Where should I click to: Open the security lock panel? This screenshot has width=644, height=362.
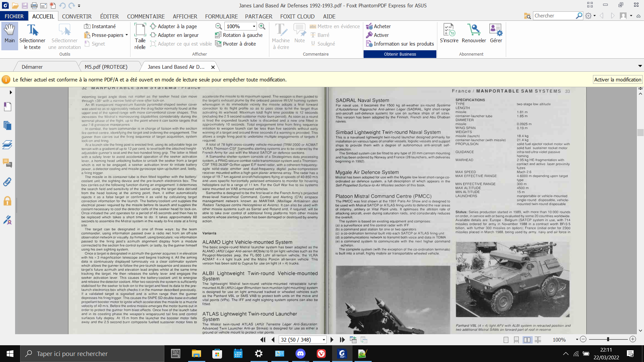pyautogui.click(x=7, y=201)
